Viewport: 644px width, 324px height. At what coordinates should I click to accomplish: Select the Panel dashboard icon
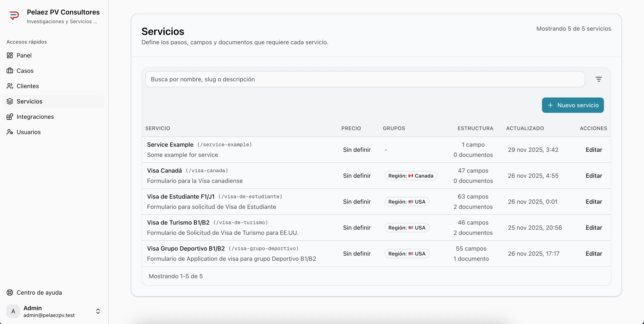(x=10, y=55)
